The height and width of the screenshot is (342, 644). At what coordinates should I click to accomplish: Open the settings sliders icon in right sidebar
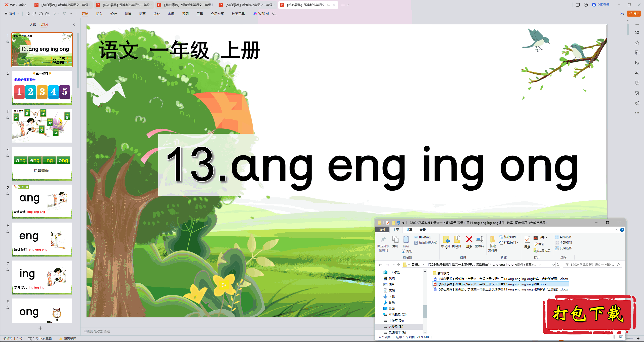click(637, 32)
